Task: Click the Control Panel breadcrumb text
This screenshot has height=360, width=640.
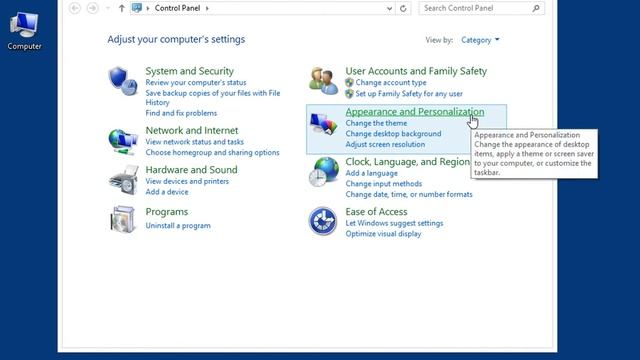Action: 177,8
